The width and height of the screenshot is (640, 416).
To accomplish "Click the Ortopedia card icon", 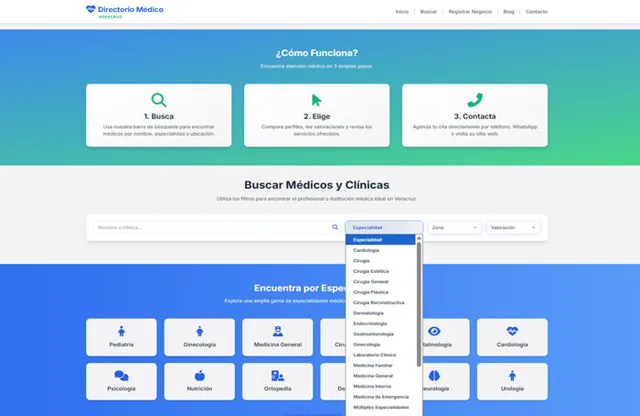I will (278, 376).
